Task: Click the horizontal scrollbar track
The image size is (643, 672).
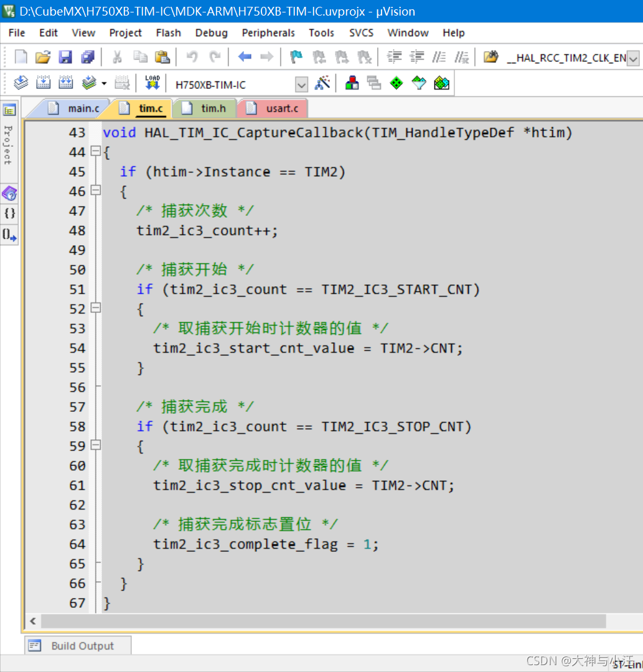Action: click(x=324, y=621)
